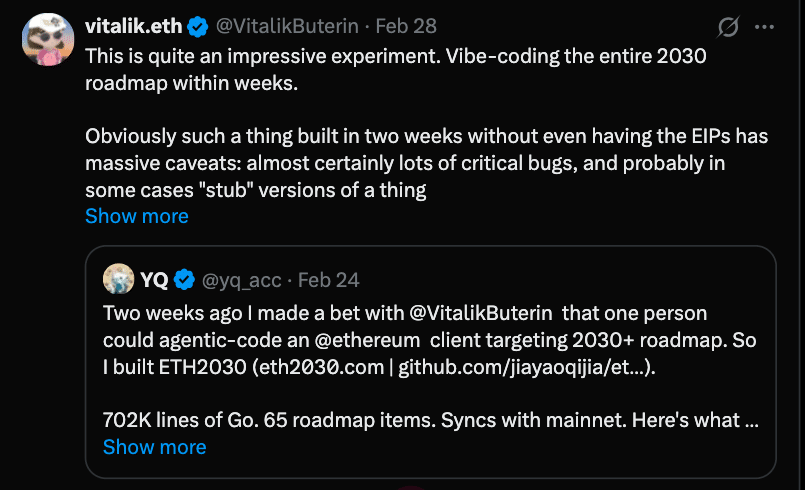This screenshot has height=490, width=805.
Task: Open the Feb 28 timestamp link
Action: pos(406,26)
